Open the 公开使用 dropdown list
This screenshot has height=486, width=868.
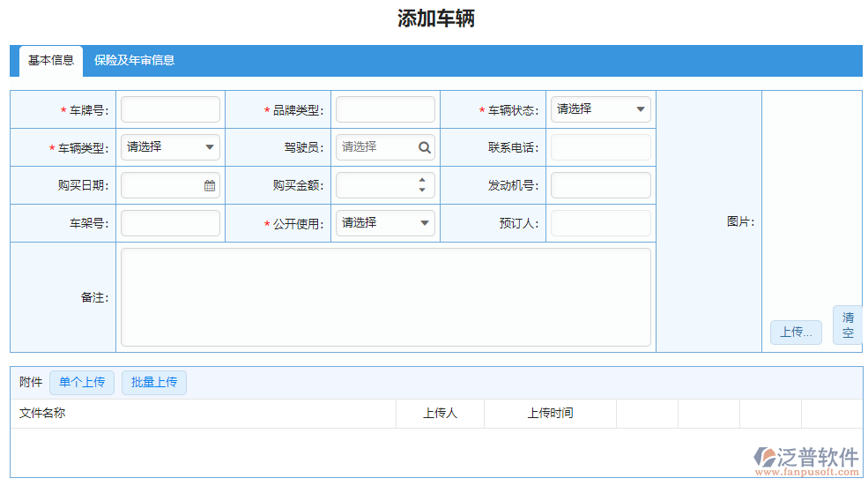(x=385, y=223)
